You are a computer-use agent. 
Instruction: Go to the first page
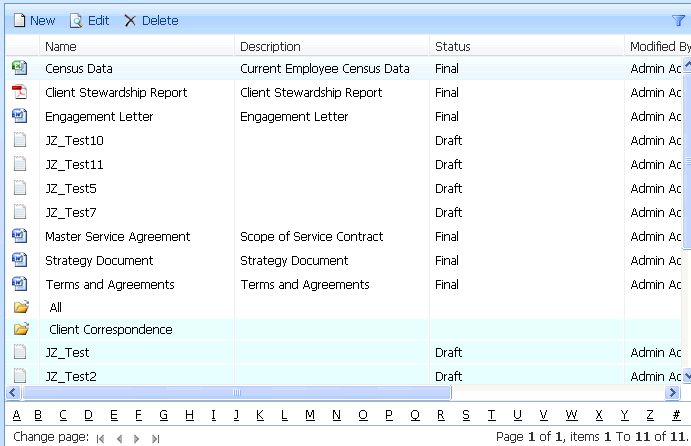[x=100, y=438]
